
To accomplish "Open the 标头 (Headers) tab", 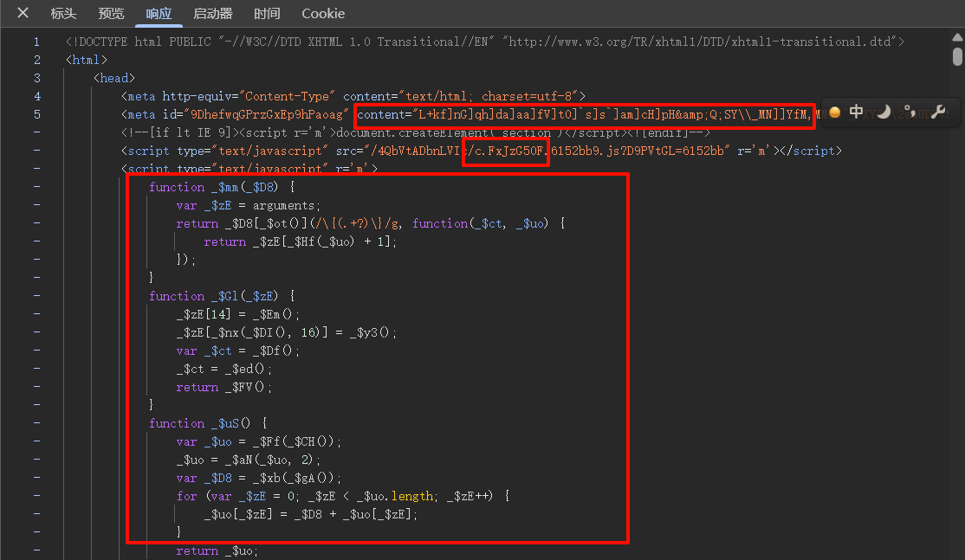I will 63,14.
